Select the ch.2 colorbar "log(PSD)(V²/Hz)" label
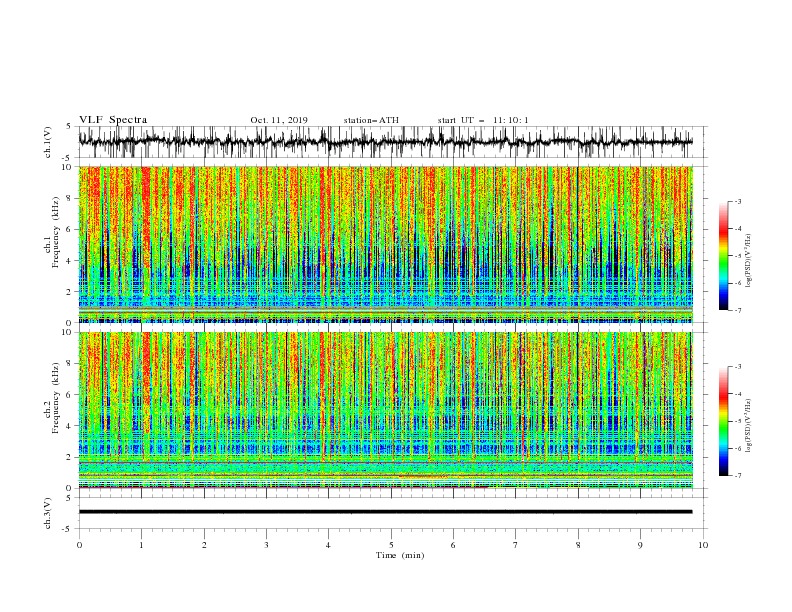This screenshot has height=612, width=792. point(748,426)
